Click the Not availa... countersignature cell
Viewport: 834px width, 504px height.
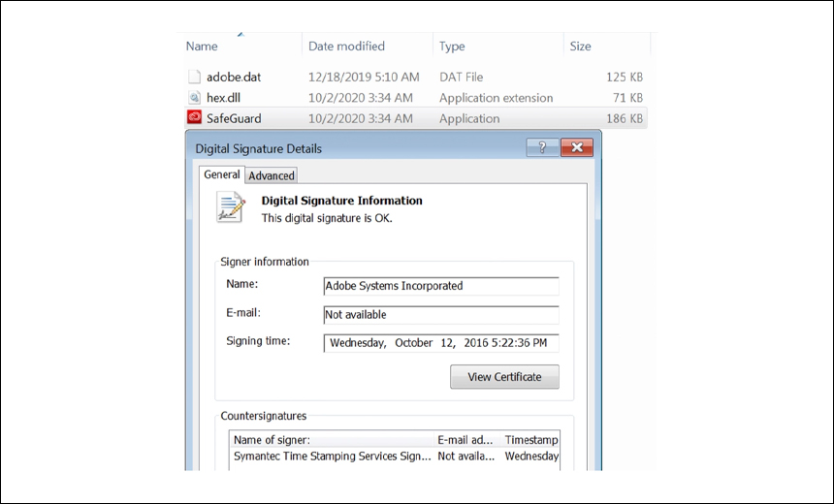(x=465, y=457)
